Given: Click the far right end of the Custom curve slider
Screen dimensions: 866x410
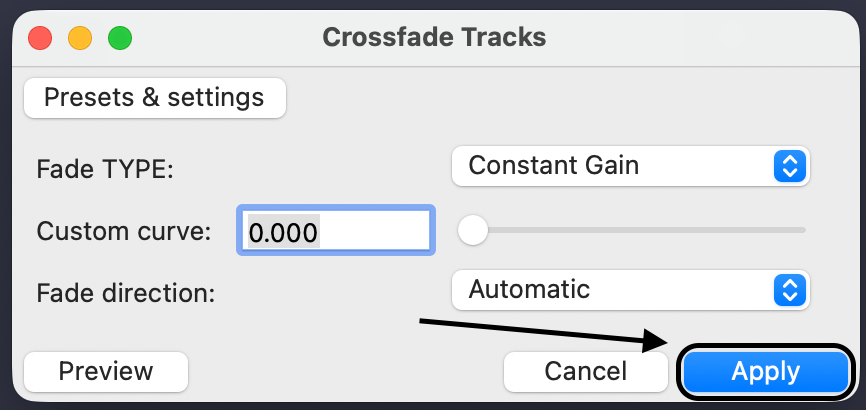Looking at the screenshot, I should pos(802,230).
